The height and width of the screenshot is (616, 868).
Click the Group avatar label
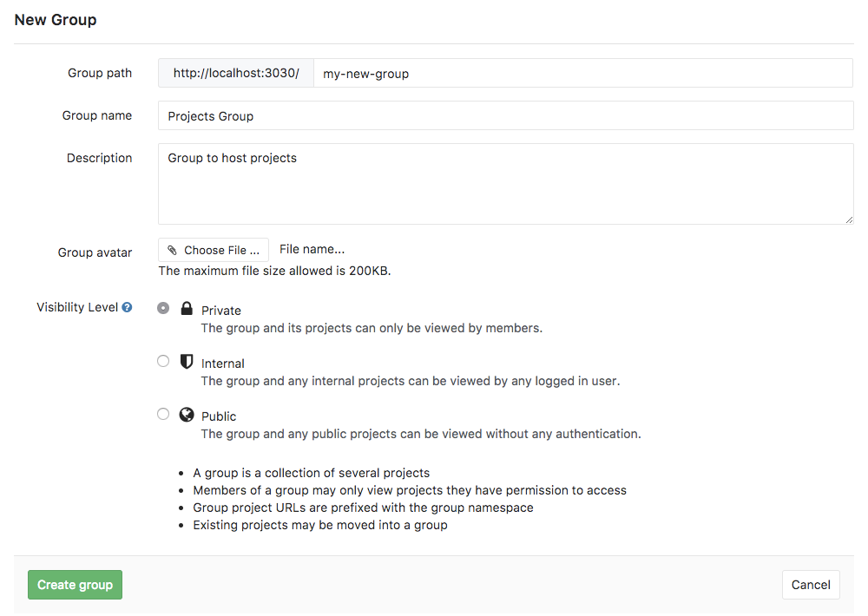pyautogui.click(x=95, y=252)
